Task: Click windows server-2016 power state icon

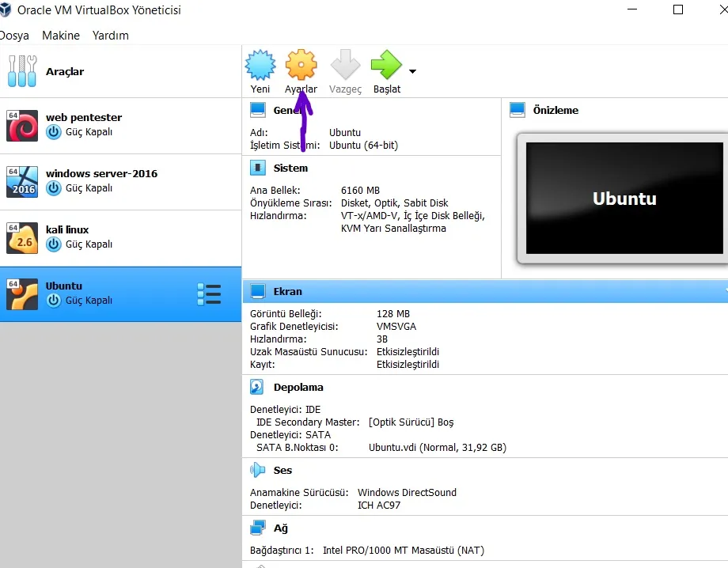Action: tap(53, 188)
